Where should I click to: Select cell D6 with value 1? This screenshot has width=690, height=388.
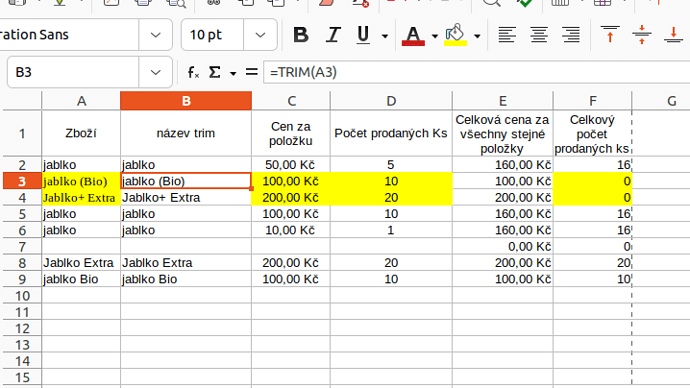tap(391, 230)
